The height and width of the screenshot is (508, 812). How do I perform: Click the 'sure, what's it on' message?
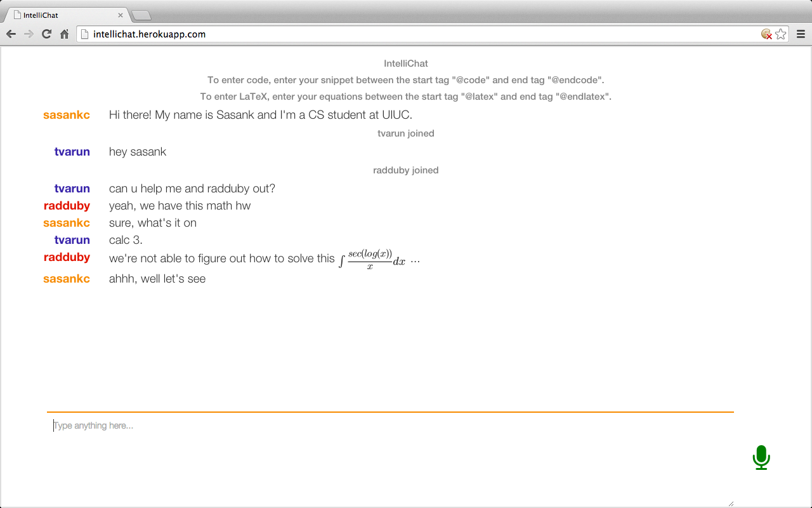point(153,223)
